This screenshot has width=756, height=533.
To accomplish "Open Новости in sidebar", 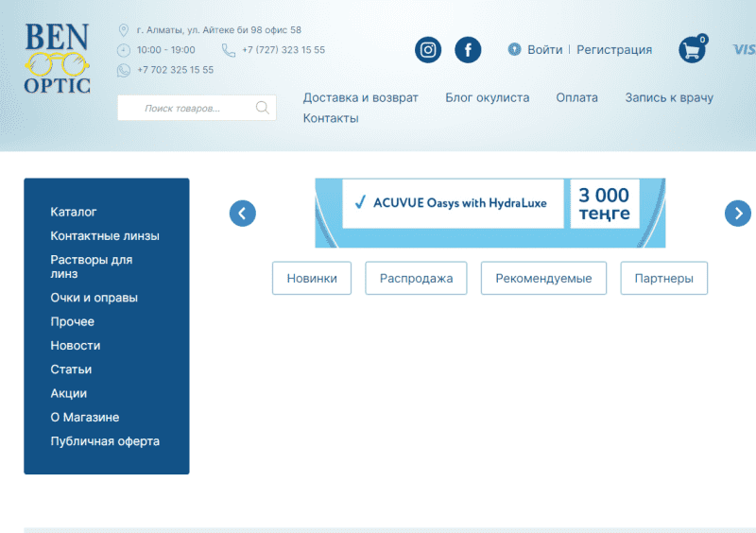I will [x=76, y=345].
